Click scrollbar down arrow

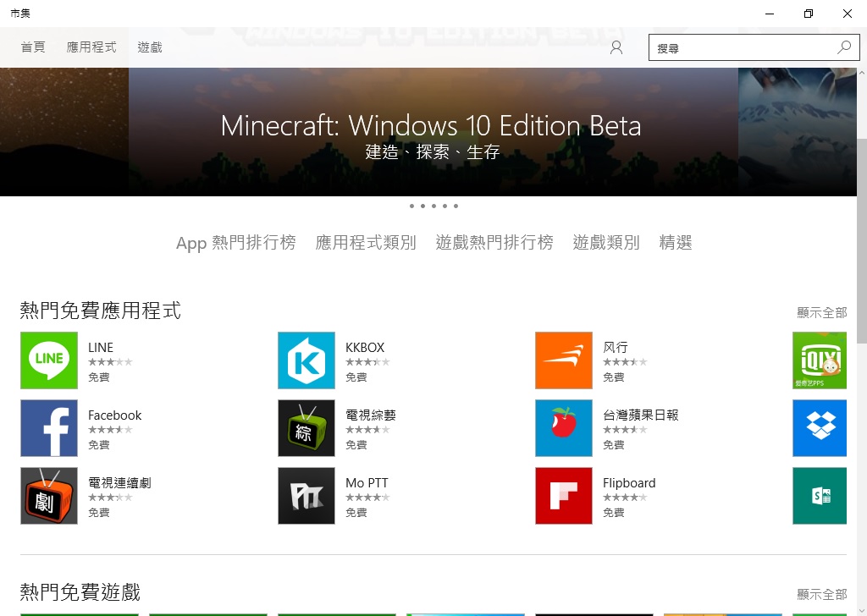pyautogui.click(x=862, y=610)
